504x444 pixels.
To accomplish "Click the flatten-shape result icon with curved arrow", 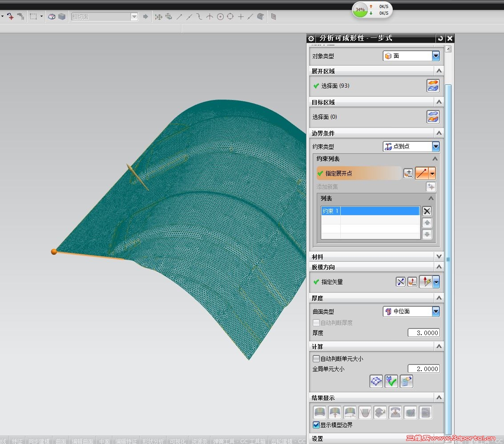I will tap(380, 412).
